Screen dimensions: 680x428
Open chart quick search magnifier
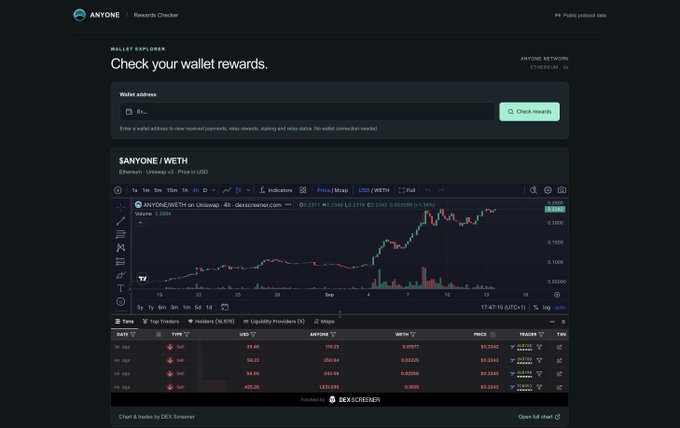pos(533,190)
